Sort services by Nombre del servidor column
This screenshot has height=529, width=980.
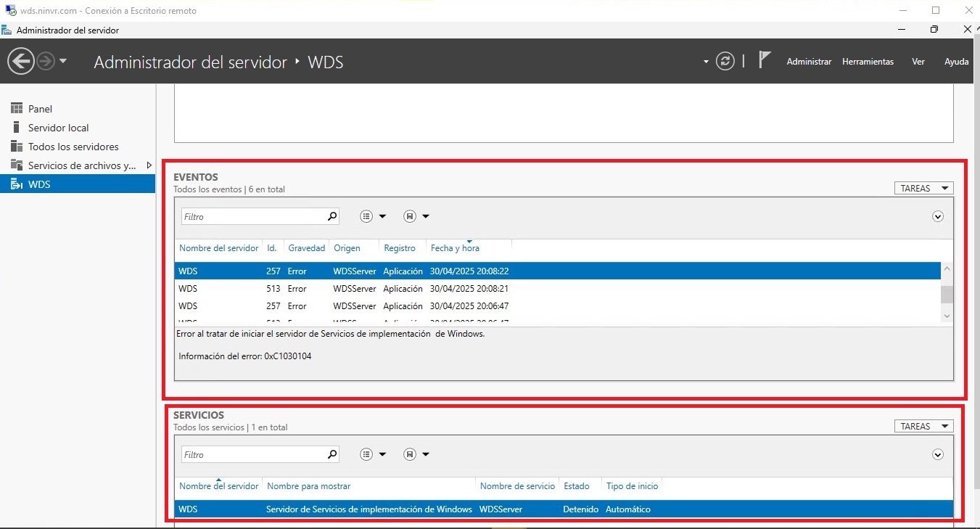pyautogui.click(x=218, y=486)
